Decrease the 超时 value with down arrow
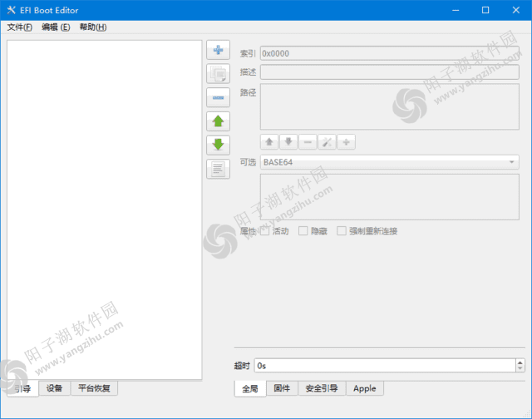The height and width of the screenshot is (419, 532). pos(520,369)
